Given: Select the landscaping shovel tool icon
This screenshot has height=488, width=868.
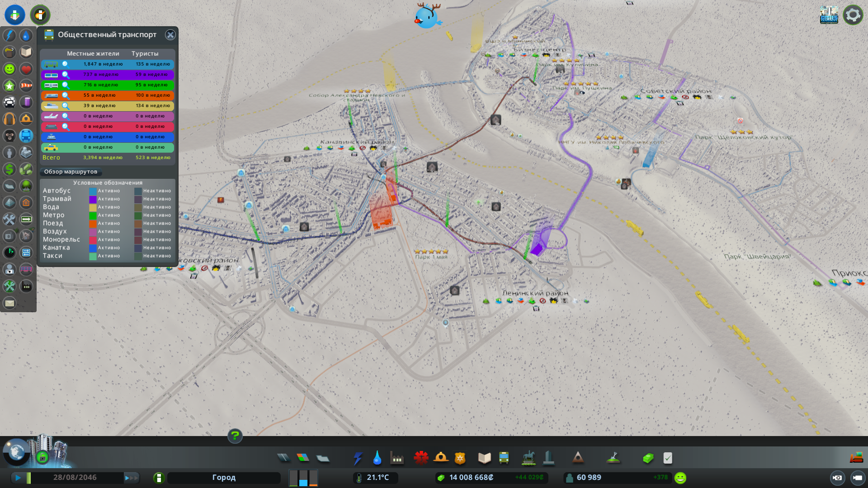Looking at the screenshot, I should pyautogui.click(x=613, y=458).
